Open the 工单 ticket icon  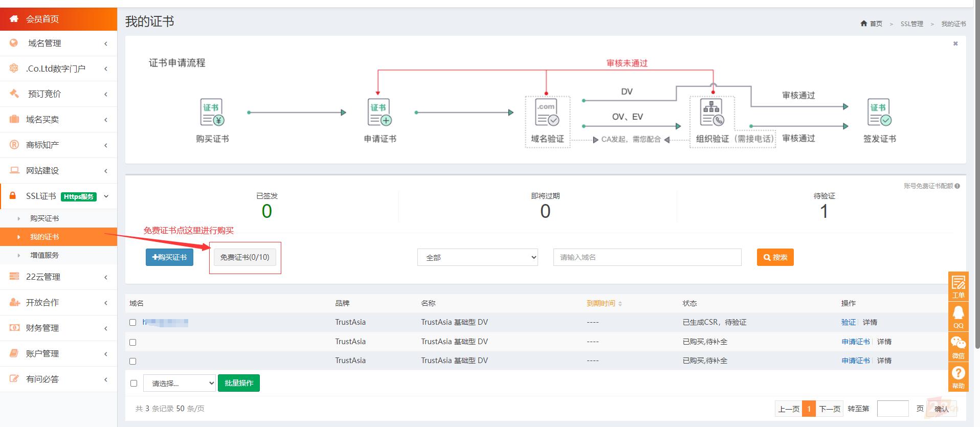(958, 286)
